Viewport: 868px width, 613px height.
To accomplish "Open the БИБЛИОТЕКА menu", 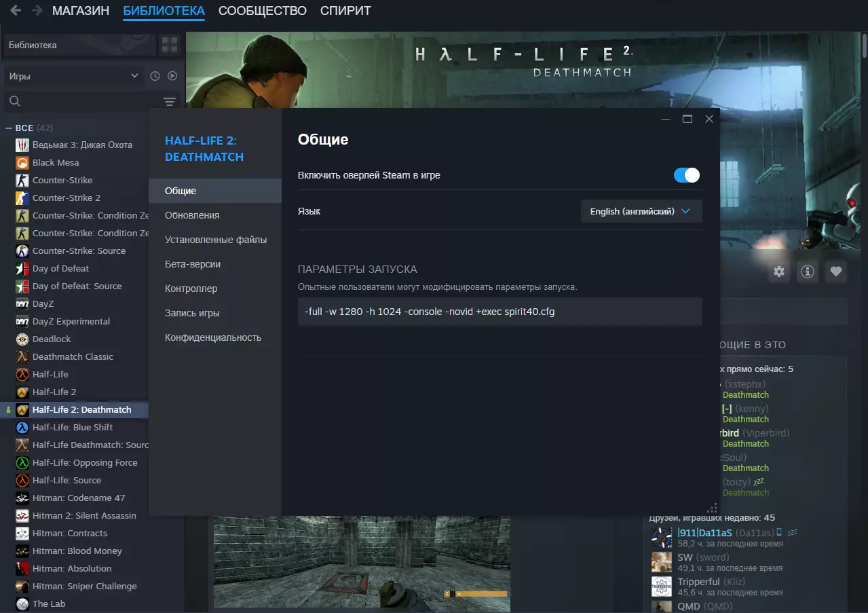I will click(164, 11).
